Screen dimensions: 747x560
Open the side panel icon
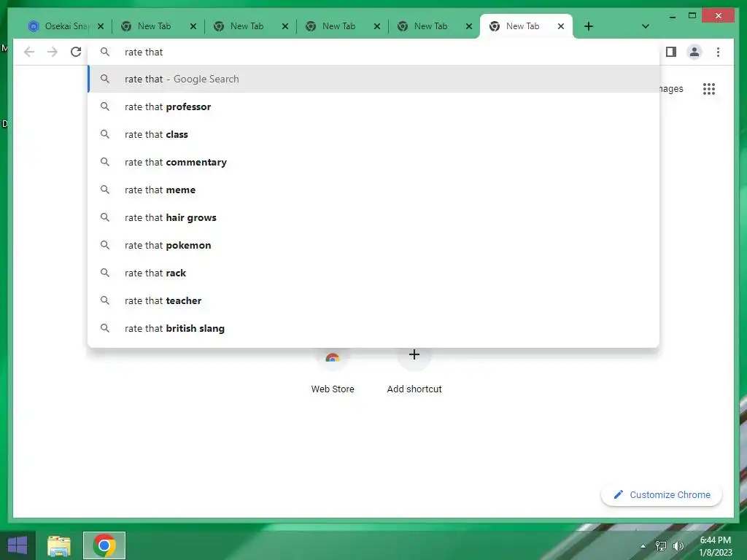[x=671, y=52]
